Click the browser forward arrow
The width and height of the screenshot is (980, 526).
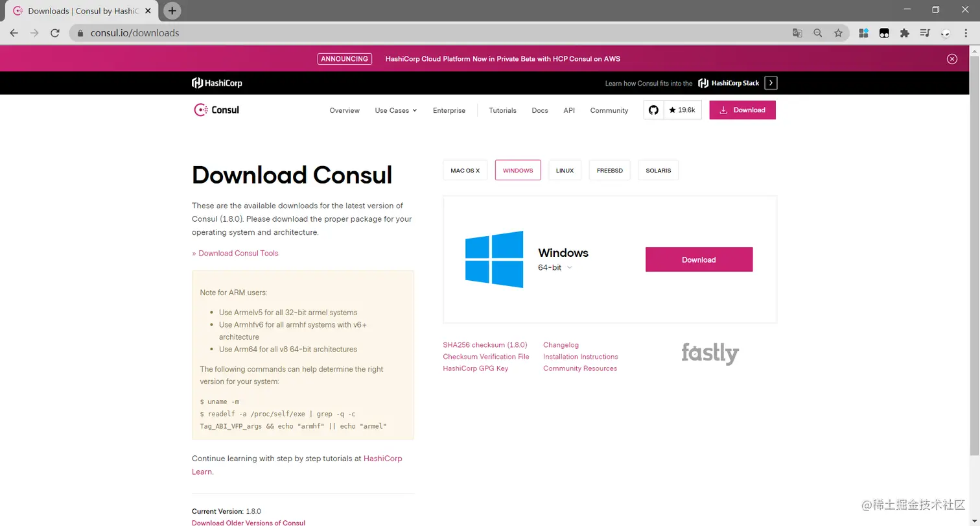click(x=34, y=33)
